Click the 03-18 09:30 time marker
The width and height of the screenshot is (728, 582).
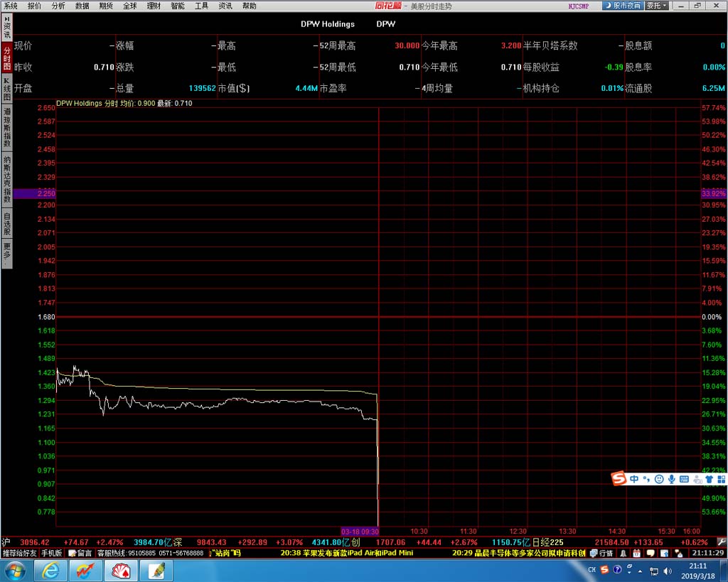point(360,532)
